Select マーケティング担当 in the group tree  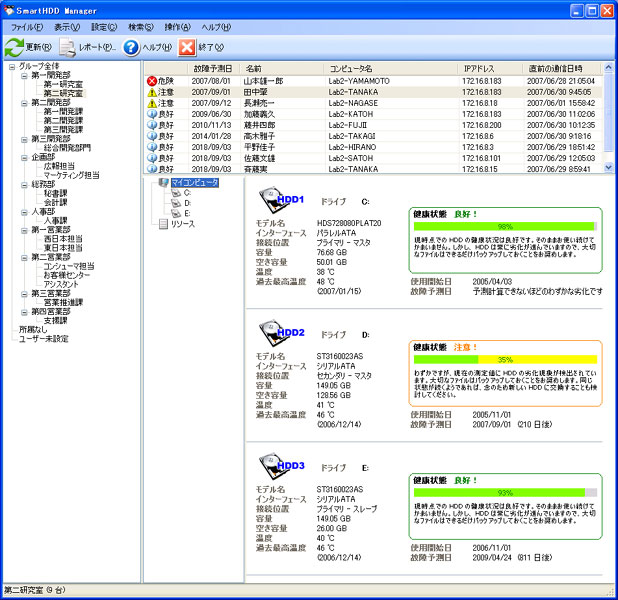pyautogui.click(x=71, y=175)
